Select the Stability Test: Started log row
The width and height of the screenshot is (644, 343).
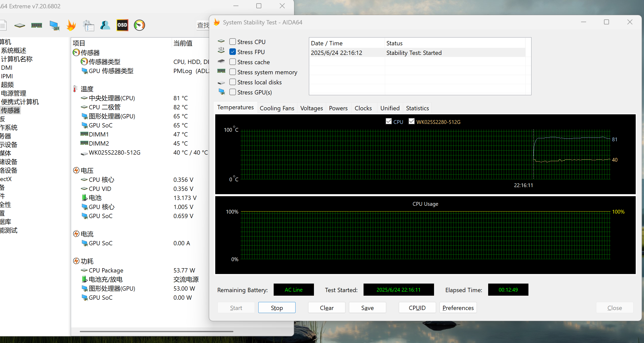(418, 53)
